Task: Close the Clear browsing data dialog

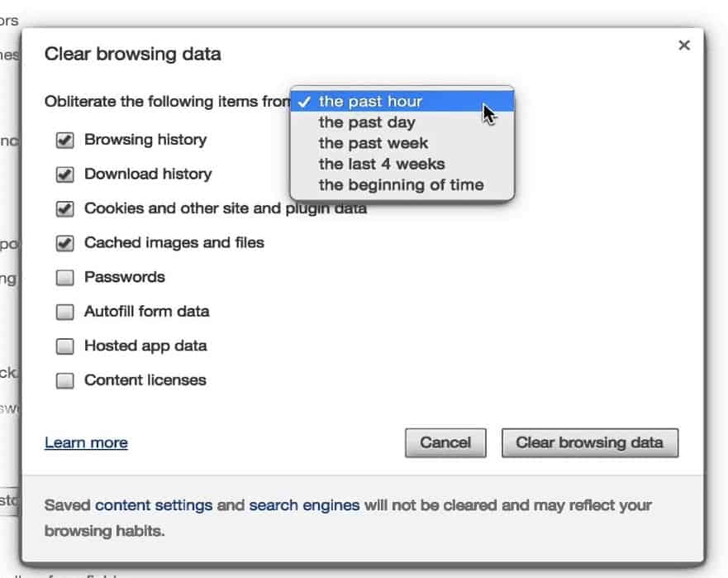Action: pos(683,45)
